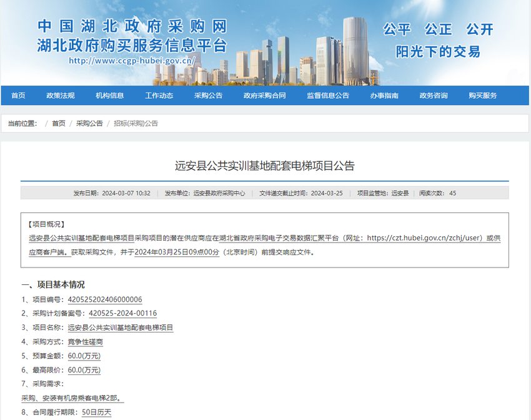Viewport: 531px width, 420px height.
Task: Open 监督信息公告 navigation item
Action: 328,96
